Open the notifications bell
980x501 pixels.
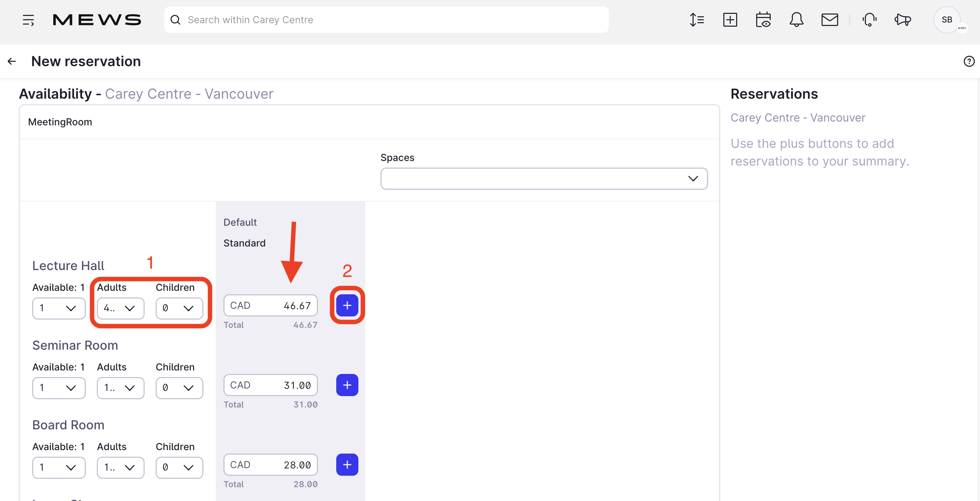[796, 20]
